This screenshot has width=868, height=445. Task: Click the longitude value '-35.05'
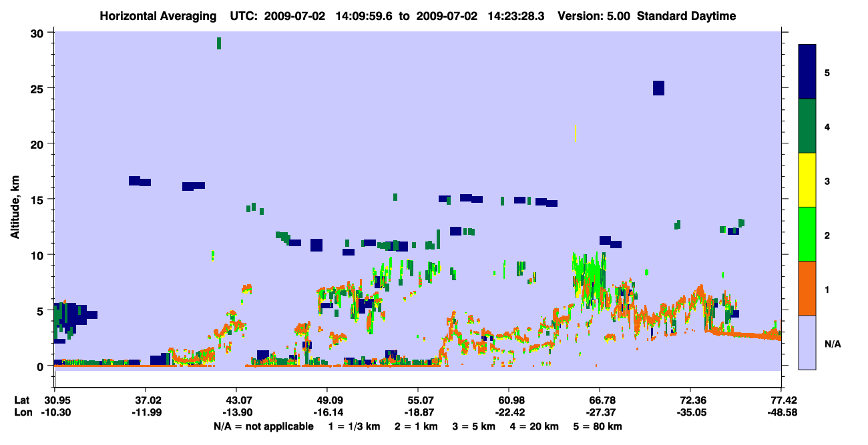[x=690, y=413]
